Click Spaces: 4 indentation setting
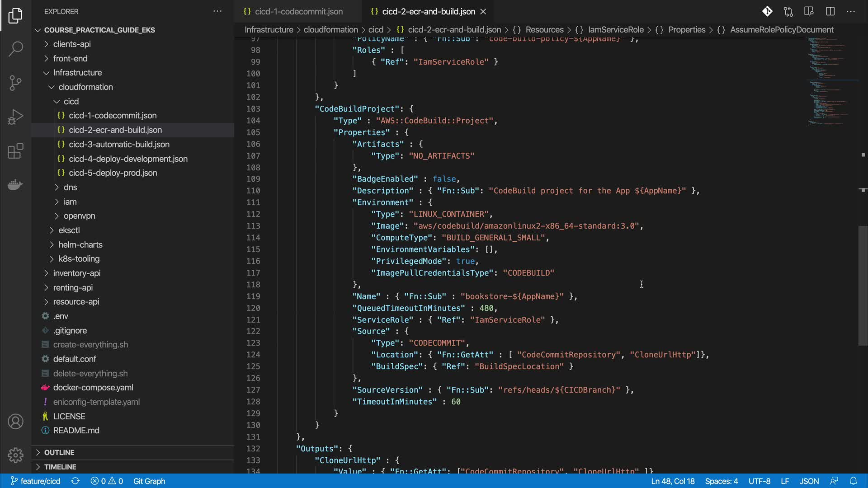868x488 pixels. [x=721, y=481]
